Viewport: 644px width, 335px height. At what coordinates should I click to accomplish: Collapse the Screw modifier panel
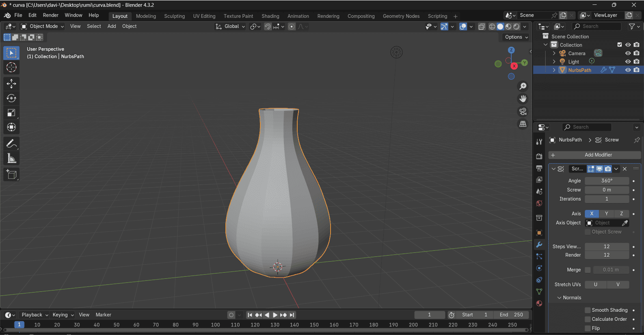point(553,169)
